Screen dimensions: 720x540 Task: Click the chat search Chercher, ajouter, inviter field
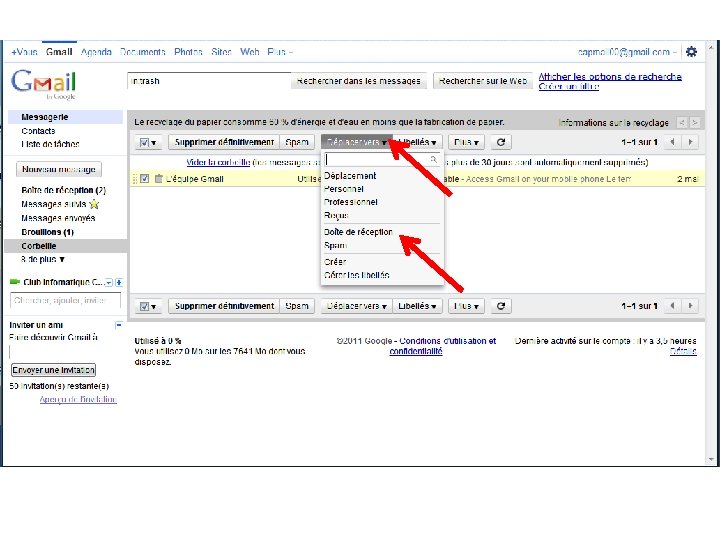(x=65, y=300)
